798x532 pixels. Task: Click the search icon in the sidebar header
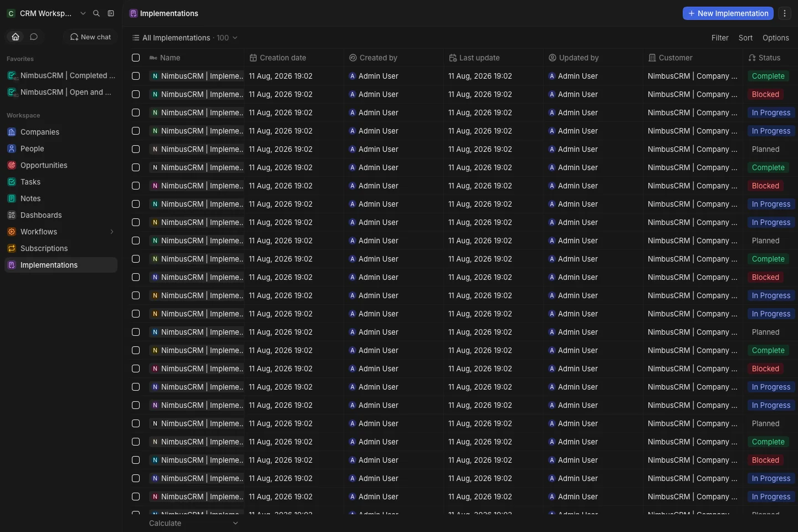click(x=96, y=13)
